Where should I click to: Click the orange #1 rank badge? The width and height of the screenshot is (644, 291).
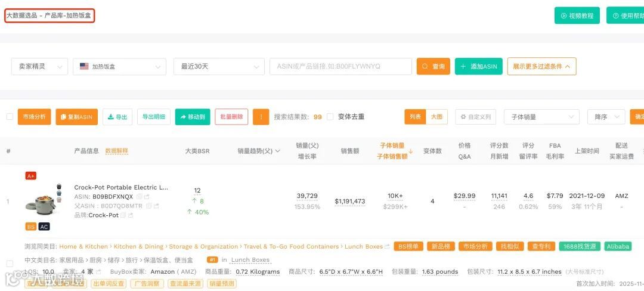(x=212, y=259)
